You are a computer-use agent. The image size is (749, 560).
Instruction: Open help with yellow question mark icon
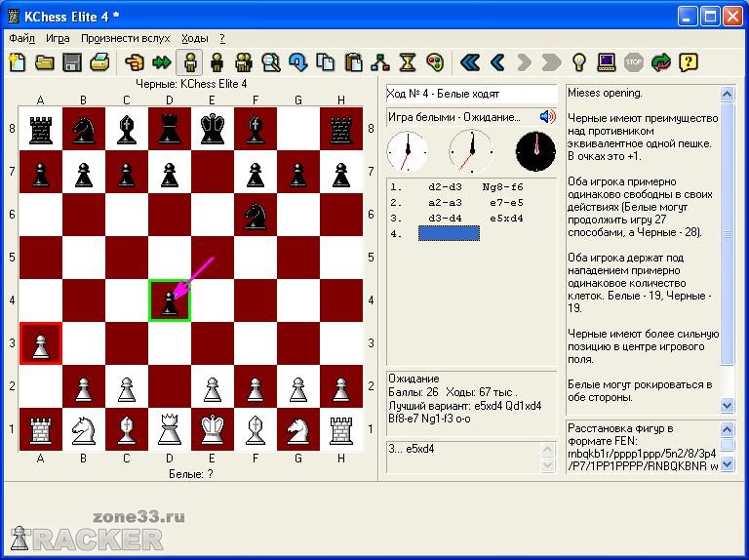point(689,62)
